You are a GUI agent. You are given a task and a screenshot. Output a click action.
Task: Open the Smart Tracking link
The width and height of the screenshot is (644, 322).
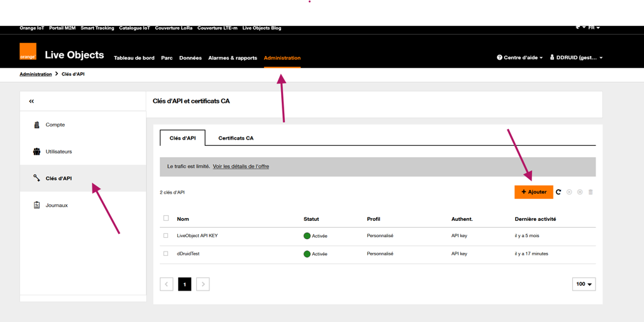click(x=97, y=28)
